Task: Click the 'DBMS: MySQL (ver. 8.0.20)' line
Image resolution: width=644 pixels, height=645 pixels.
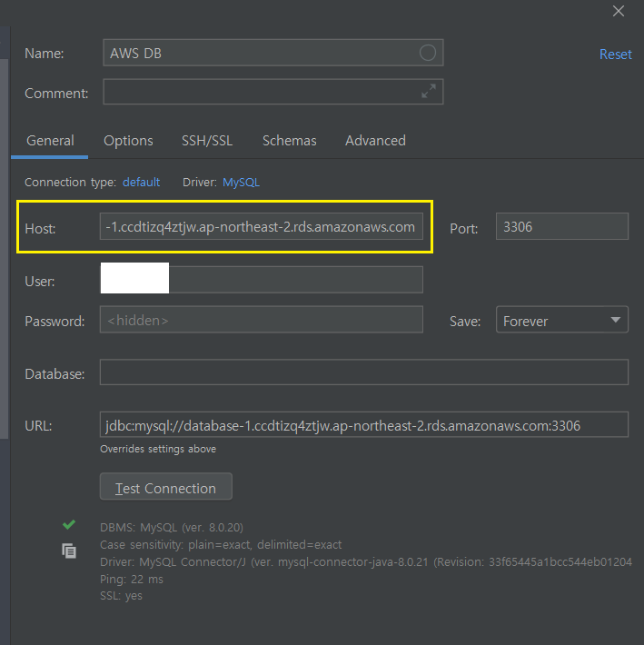Action: click(x=172, y=527)
